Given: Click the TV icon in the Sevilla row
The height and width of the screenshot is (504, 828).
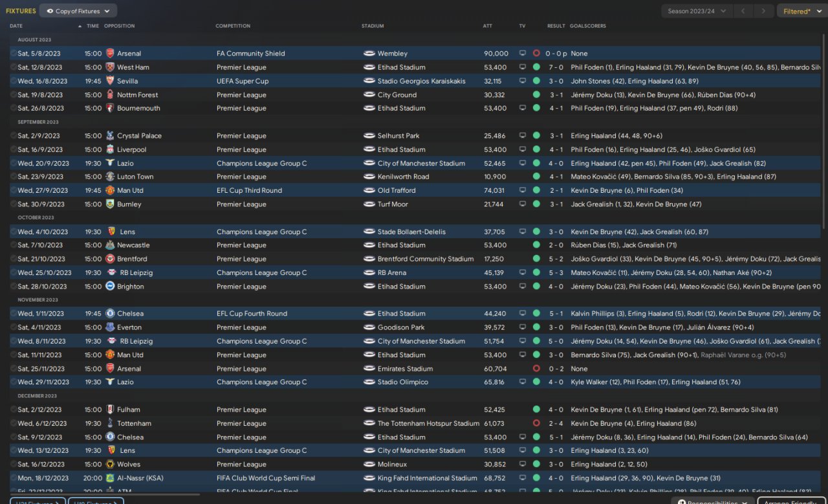Looking at the screenshot, I should point(523,81).
